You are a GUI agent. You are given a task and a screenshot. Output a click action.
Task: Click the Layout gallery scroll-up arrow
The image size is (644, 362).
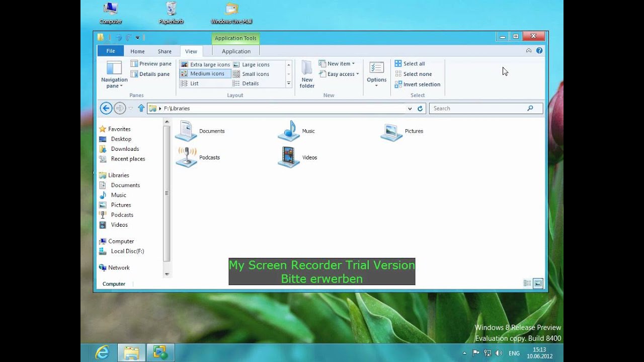click(x=289, y=64)
